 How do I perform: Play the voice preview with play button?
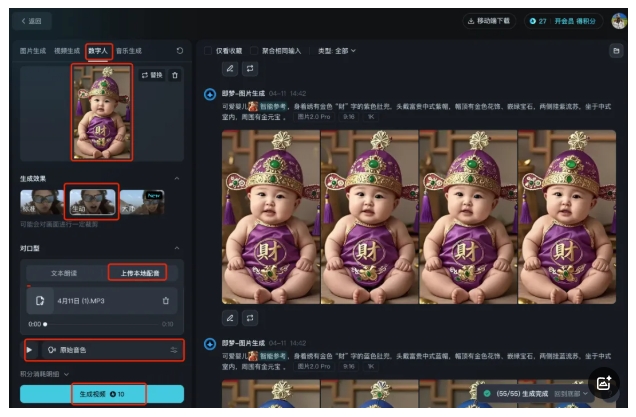(29, 350)
